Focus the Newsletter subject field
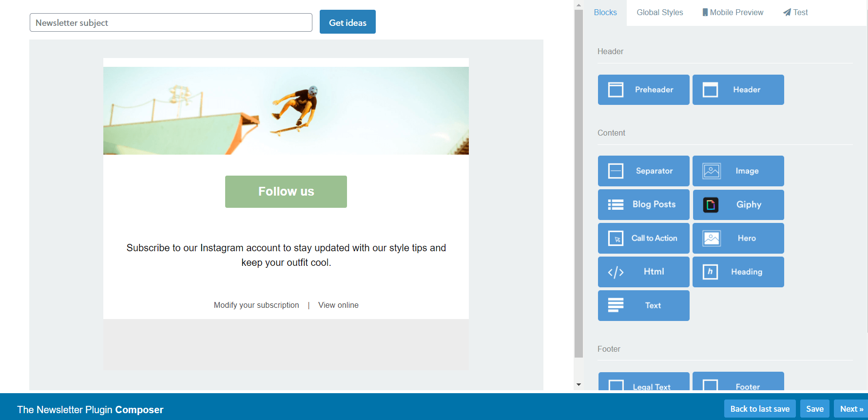The height and width of the screenshot is (420, 868). 171,22
